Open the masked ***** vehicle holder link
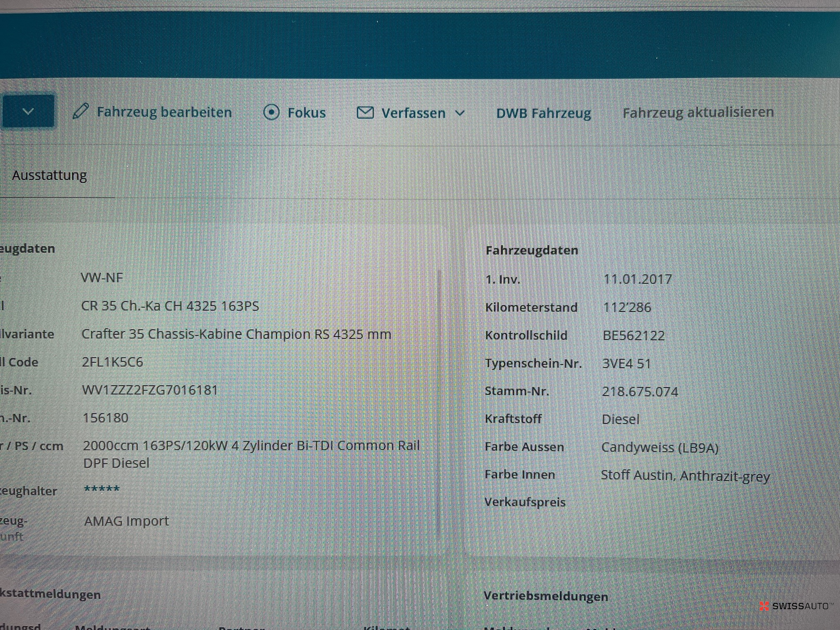This screenshot has height=630, width=840. point(102,488)
